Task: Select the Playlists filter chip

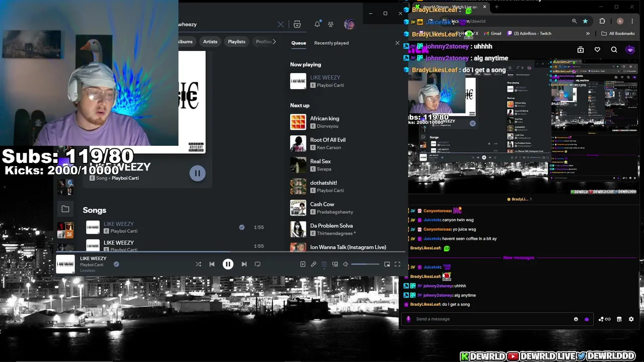Action: tap(236, 42)
